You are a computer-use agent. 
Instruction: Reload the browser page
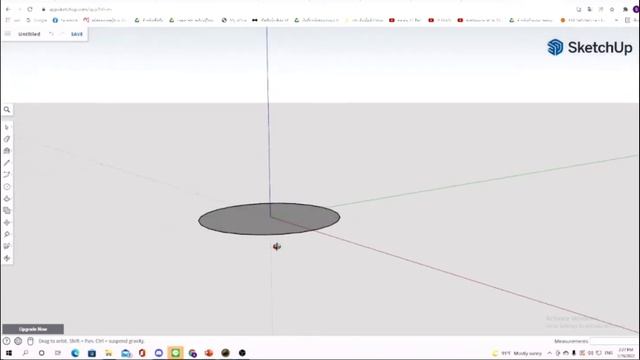tap(30, 9)
